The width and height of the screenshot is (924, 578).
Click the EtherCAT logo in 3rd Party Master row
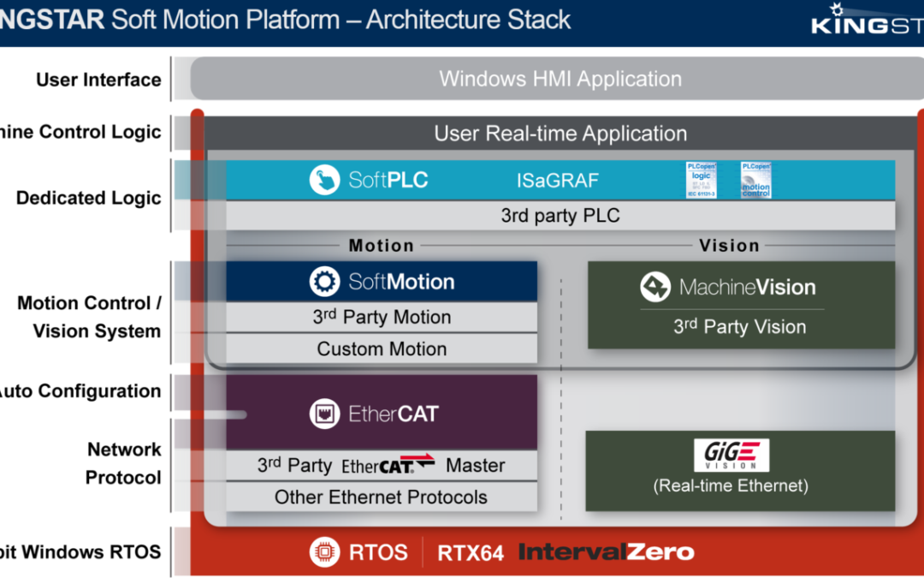pos(388,465)
